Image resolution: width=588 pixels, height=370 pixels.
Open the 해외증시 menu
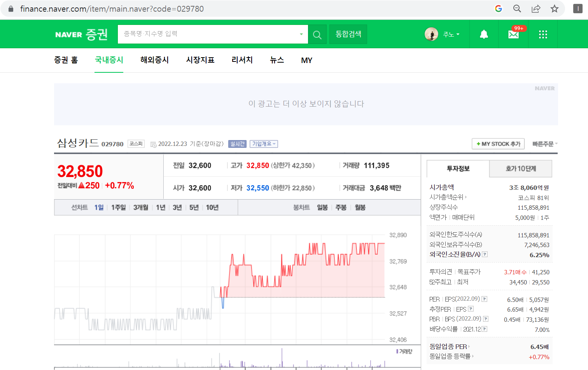click(154, 60)
